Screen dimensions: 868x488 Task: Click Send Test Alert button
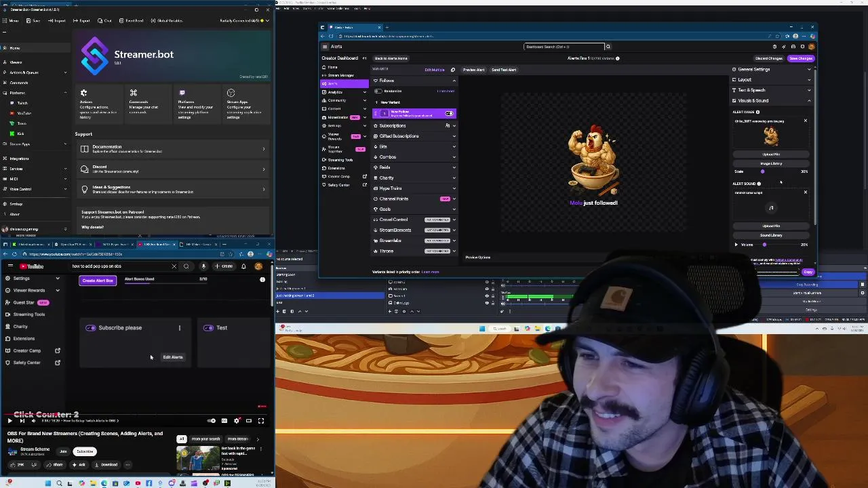click(x=504, y=70)
